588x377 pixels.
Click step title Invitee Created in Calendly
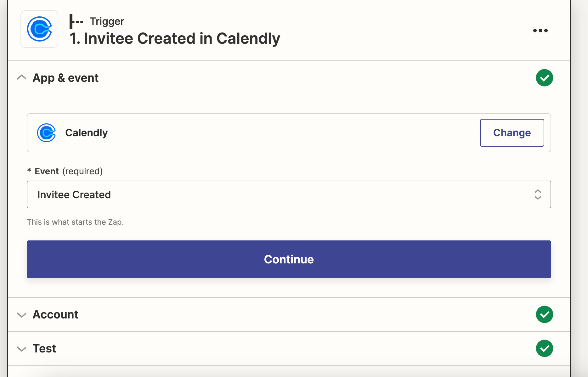(x=175, y=38)
